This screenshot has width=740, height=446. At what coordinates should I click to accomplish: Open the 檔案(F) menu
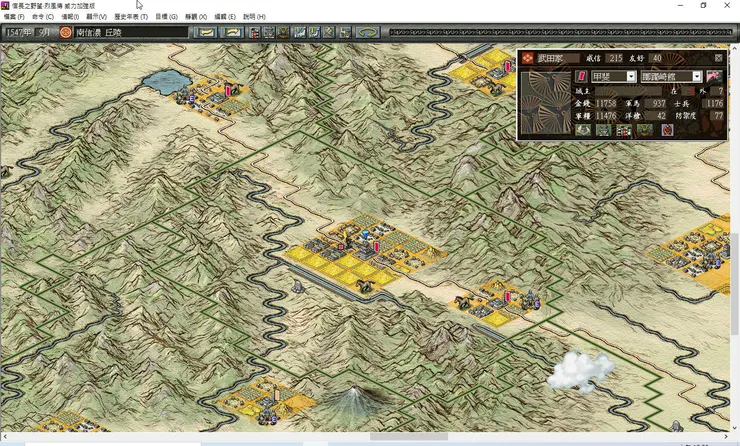14,17
